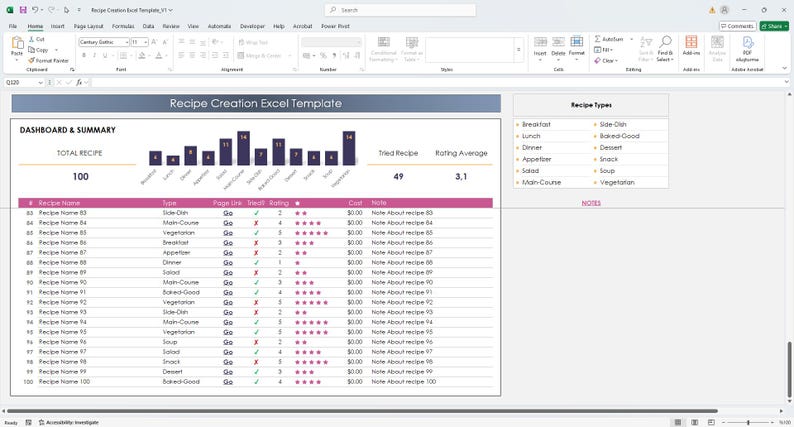Click into the formula bar
The width and height of the screenshot is (794, 427).
(435, 82)
